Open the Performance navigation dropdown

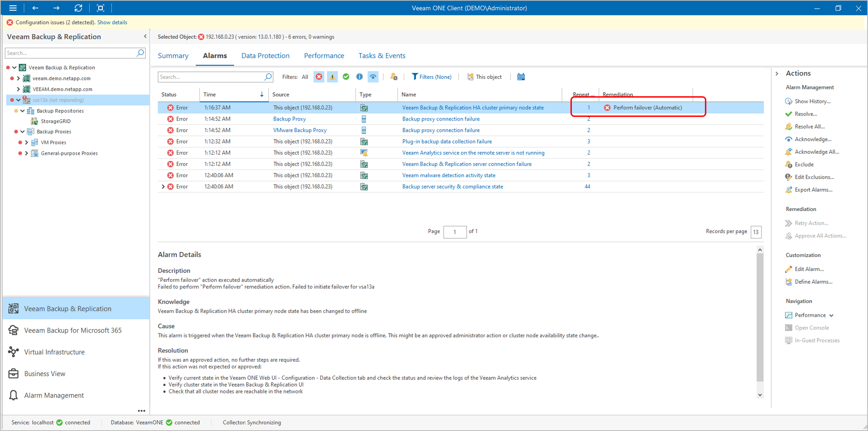(x=831, y=315)
